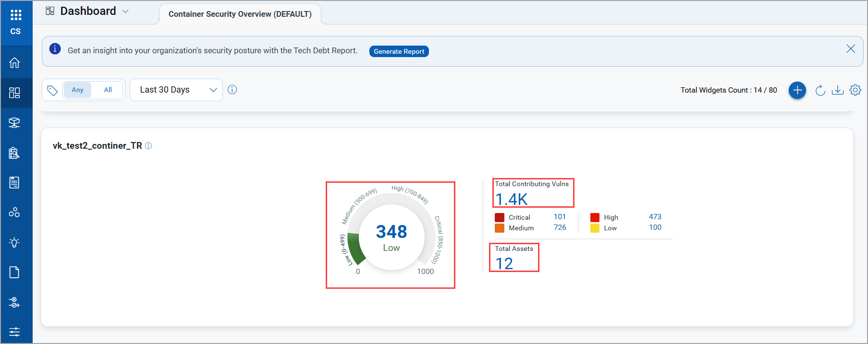The width and height of the screenshot is (868, 344).
Task: Click the 348 Low score gauge
Action: click(391, 236)
